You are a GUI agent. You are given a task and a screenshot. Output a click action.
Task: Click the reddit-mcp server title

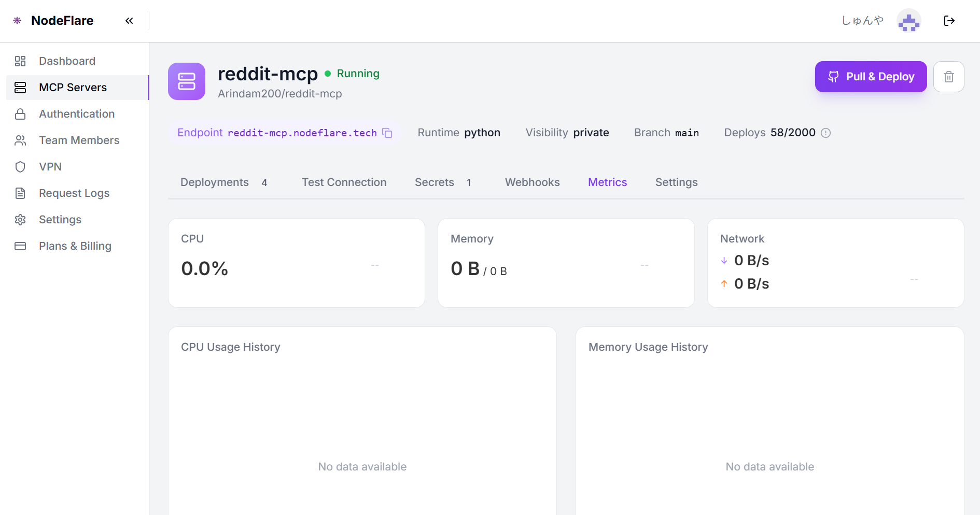tap(268, 74)
